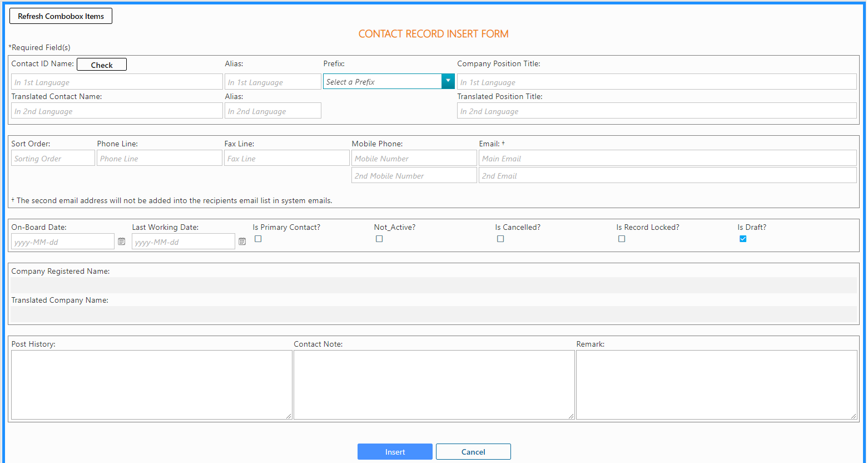Click into the 2nd Mobile Number field
The width and height of the screenshot is (868, 463).
(x=414, y=176)
